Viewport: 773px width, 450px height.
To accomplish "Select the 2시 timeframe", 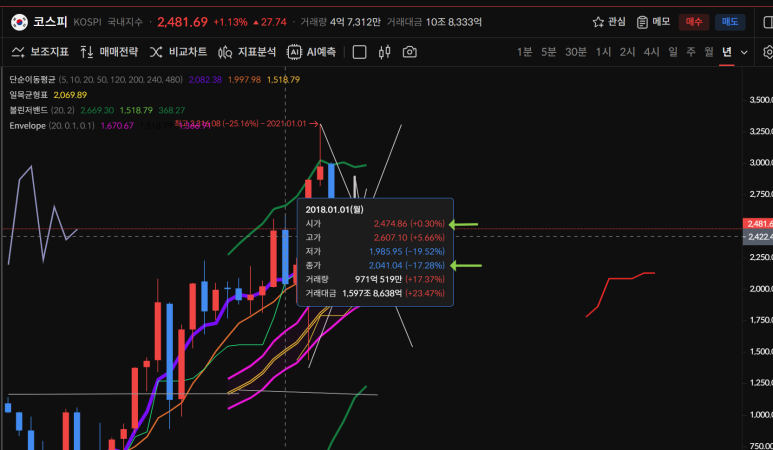I will click(x=628, y=52).
